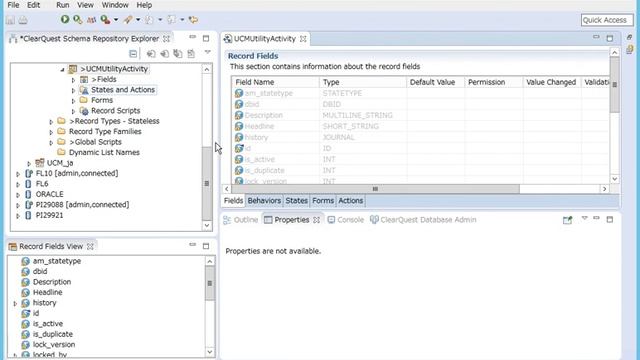Open Properties view menu triangle
The height and width of the screenshot is (360, 640).
coord(584,218)
